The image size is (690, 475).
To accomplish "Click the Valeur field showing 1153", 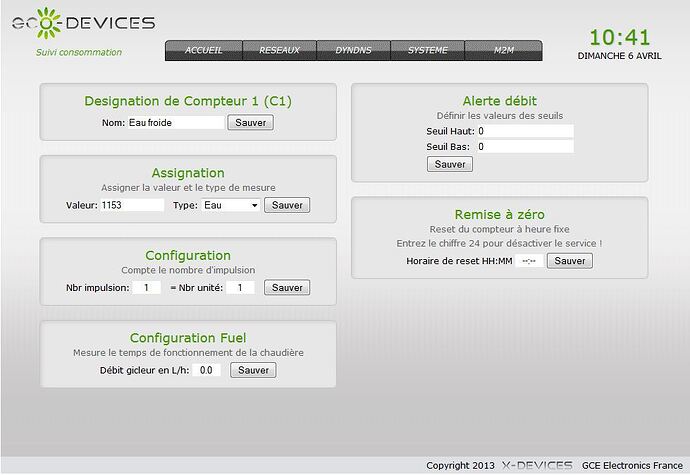I will 131,205.
